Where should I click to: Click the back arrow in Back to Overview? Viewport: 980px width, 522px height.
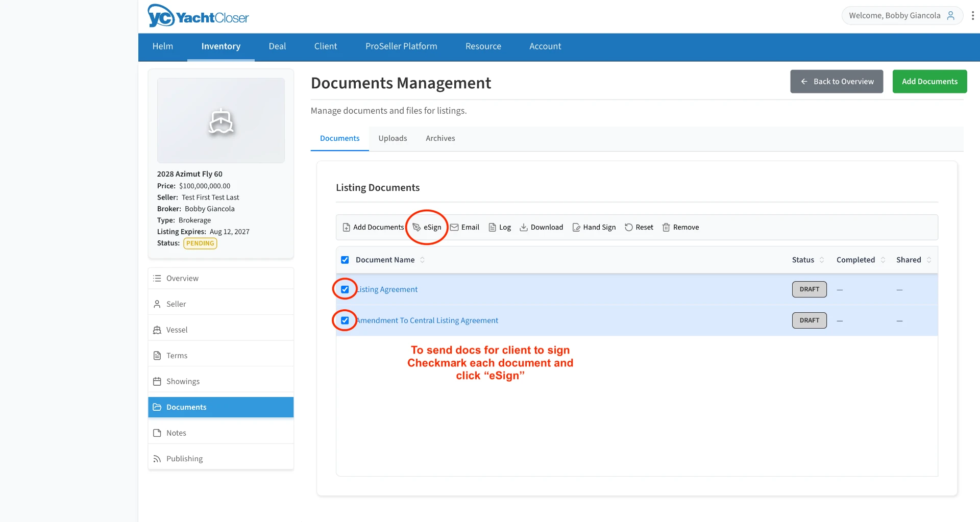pos(804,82)
